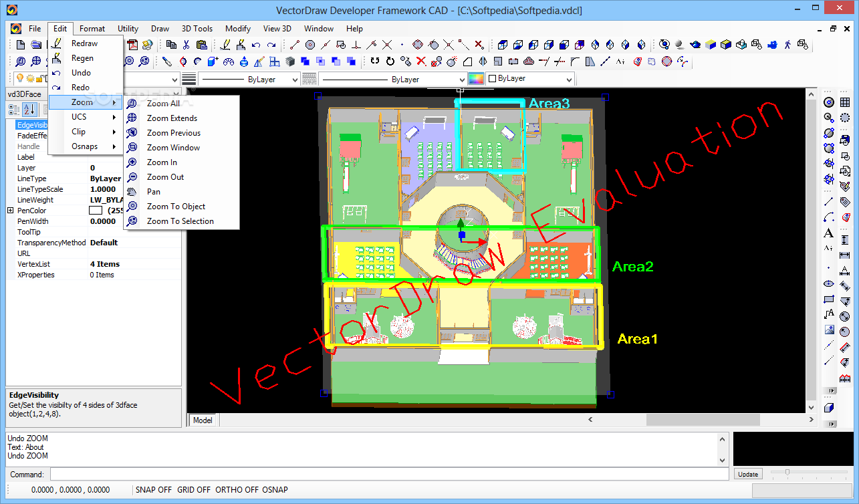Viewport: 859px width, 504px height.
Task: Select the large A Text tool
Action: [829, 233]
